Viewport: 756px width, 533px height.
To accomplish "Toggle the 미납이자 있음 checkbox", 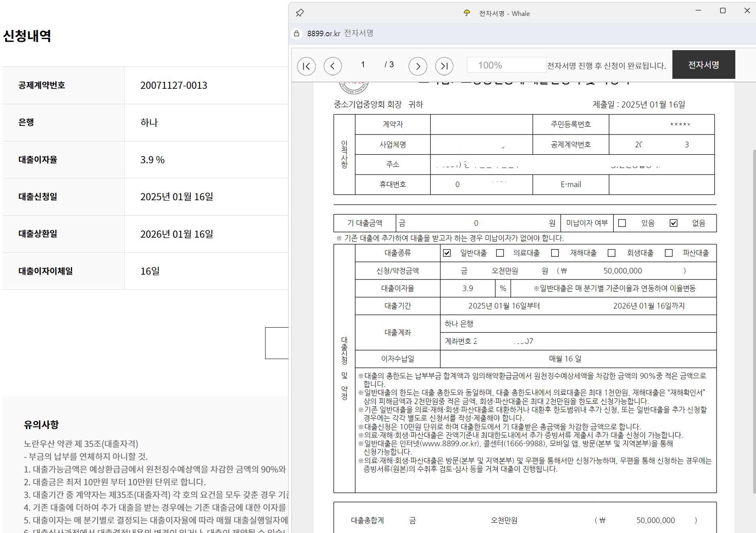I will point(622,223).
